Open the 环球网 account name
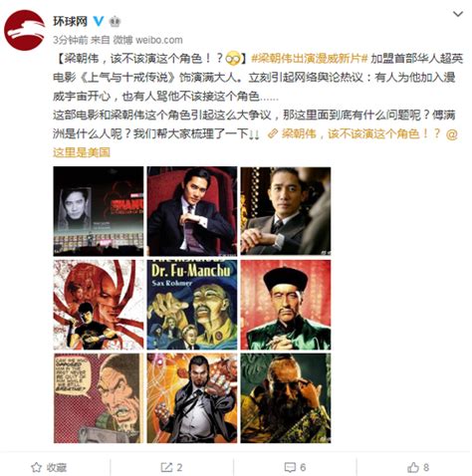Image resolution: width=472 pixels, height=476 pixels. (x=70, y=21)
